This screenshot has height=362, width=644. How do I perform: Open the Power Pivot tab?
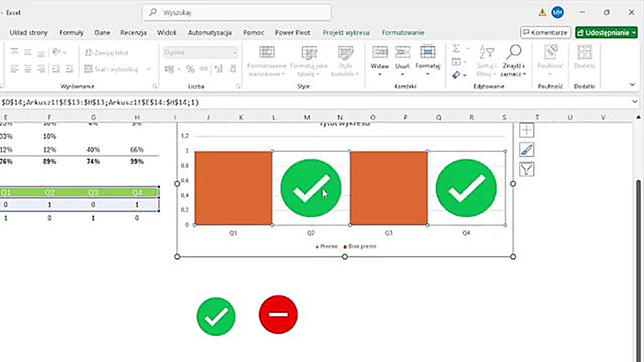point(292,33)
